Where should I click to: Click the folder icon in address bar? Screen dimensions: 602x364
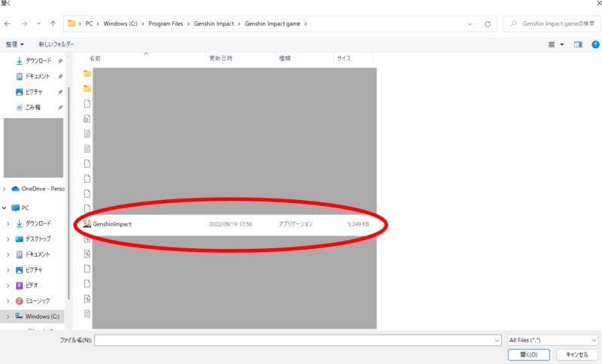pos(71,23)
